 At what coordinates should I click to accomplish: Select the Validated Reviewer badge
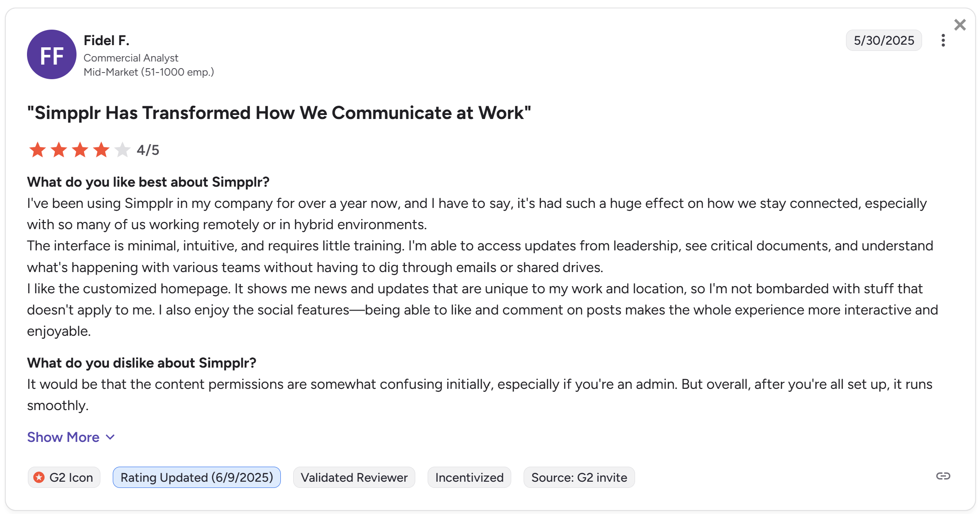point(354,477)
